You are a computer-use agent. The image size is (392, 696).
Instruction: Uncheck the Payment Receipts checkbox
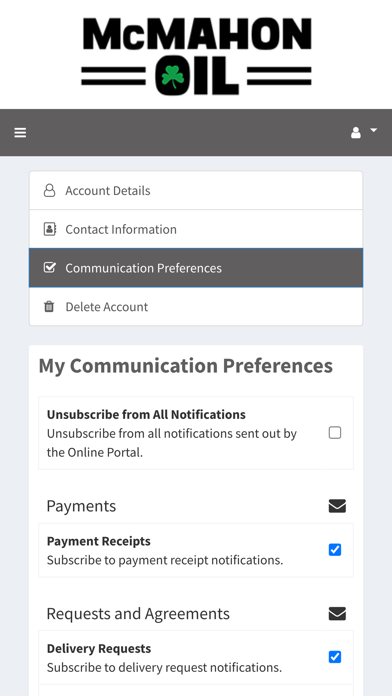pos(335,550)
